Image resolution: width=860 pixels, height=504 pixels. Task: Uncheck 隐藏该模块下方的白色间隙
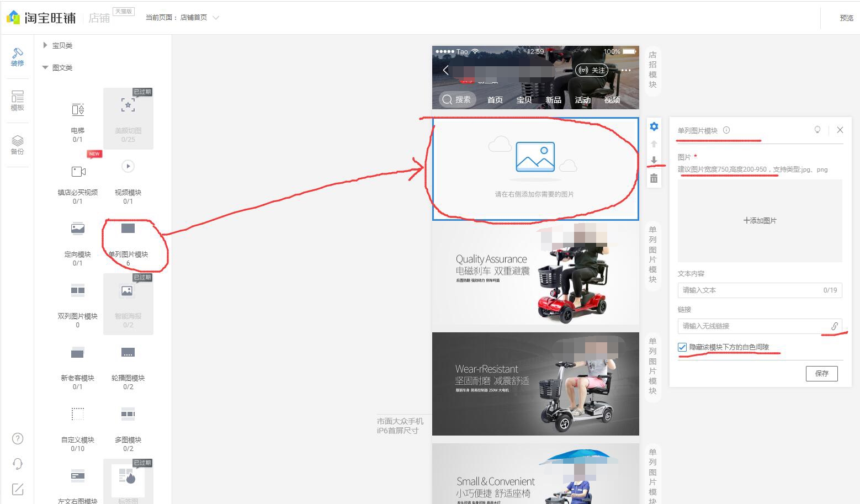coord(682,347)
